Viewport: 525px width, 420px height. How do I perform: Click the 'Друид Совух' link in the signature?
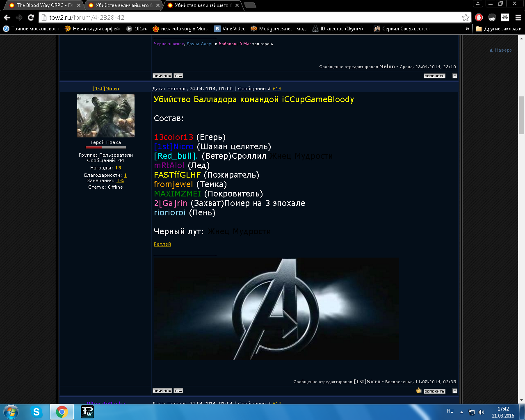click(200, 44)
